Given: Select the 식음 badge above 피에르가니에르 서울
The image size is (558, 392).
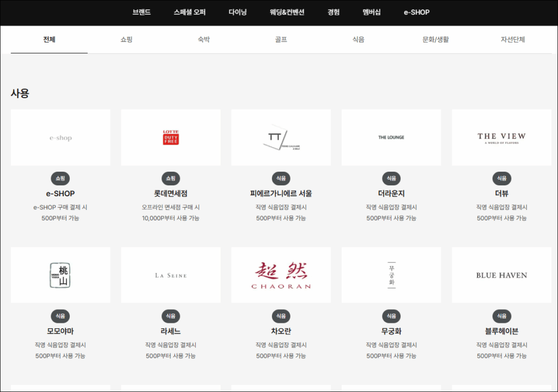Looking at the screenshot, I should (x=281, y=178).
